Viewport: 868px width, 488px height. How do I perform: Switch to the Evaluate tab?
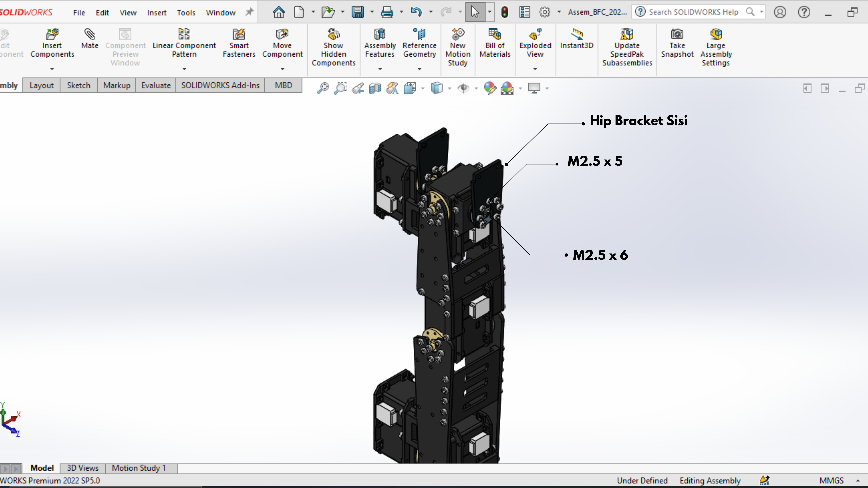[156, 86]
